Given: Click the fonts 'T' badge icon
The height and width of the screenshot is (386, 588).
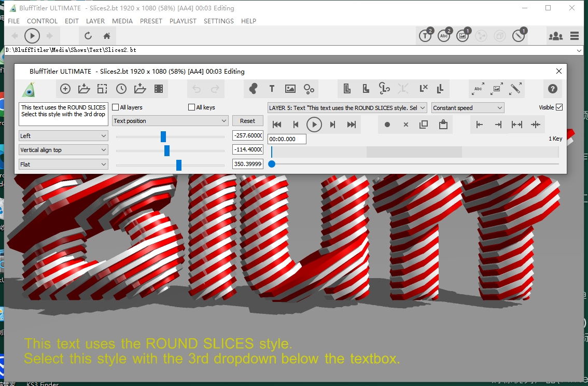Looking at the screenshot, I should [x=426, y=35].
